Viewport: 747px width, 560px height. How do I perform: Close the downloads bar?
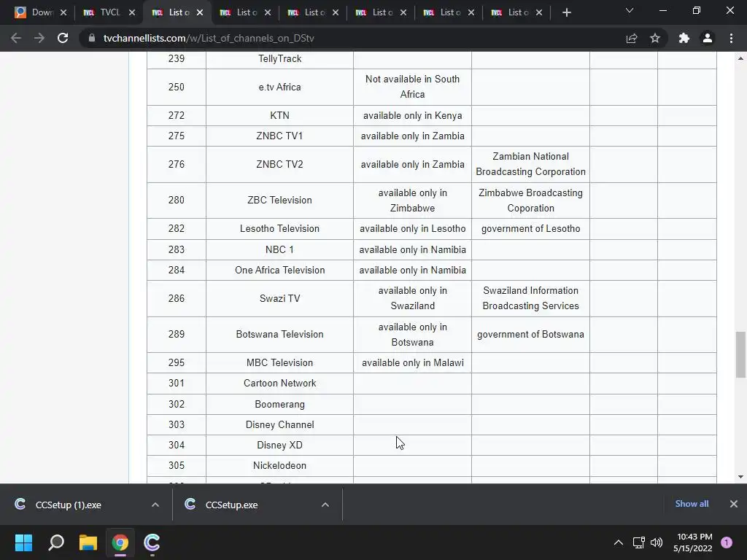(734, 504)
